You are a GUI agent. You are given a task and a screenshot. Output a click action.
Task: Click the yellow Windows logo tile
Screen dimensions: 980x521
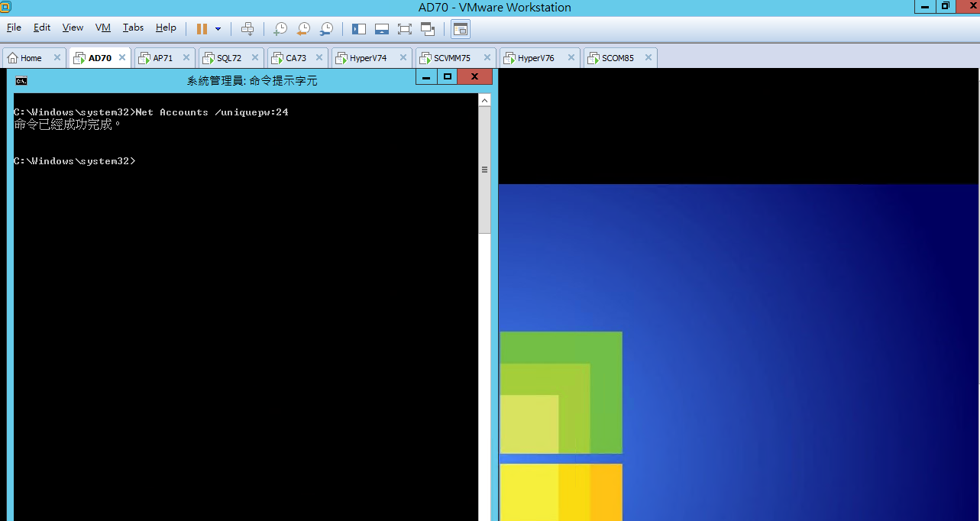pos(561,492)
